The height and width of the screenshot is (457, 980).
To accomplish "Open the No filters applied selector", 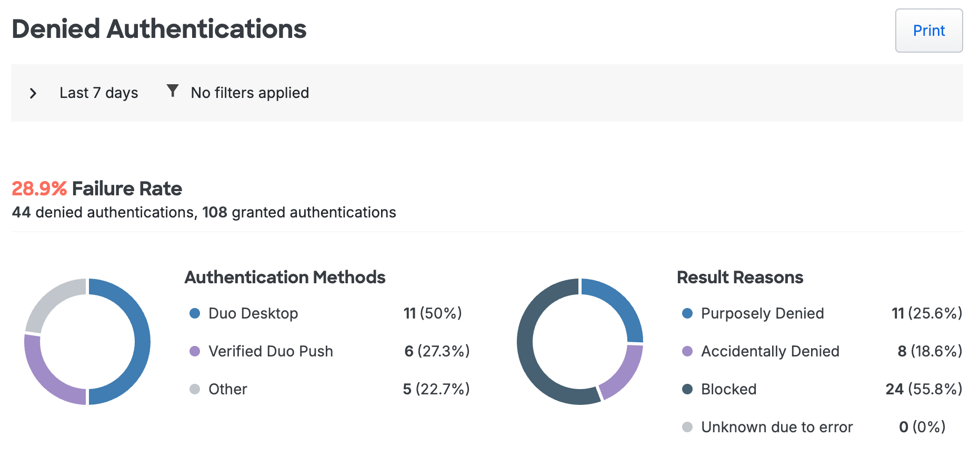I will click(x=249, y=93).
